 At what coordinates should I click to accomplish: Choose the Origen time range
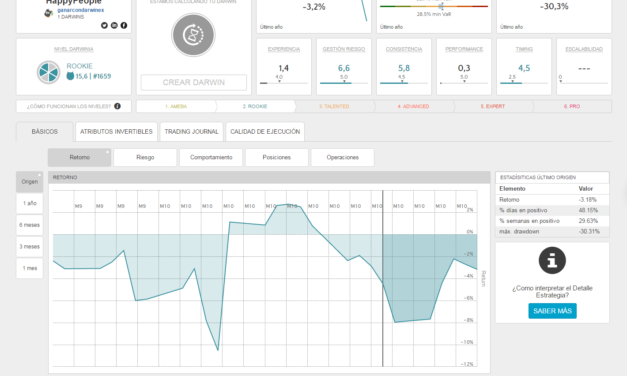tap(30, 182)
